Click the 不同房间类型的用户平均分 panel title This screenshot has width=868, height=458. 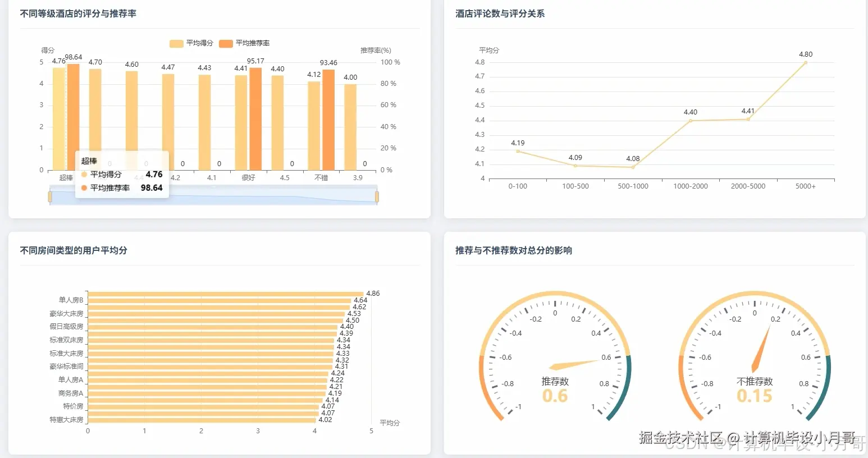(x=74, y=250)
